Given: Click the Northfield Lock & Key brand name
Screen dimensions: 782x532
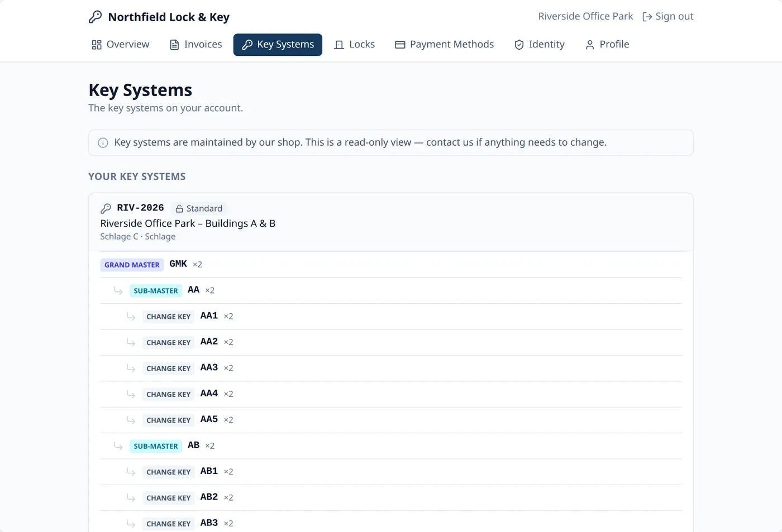Looking at the screenshot, I should coord(169,17).
